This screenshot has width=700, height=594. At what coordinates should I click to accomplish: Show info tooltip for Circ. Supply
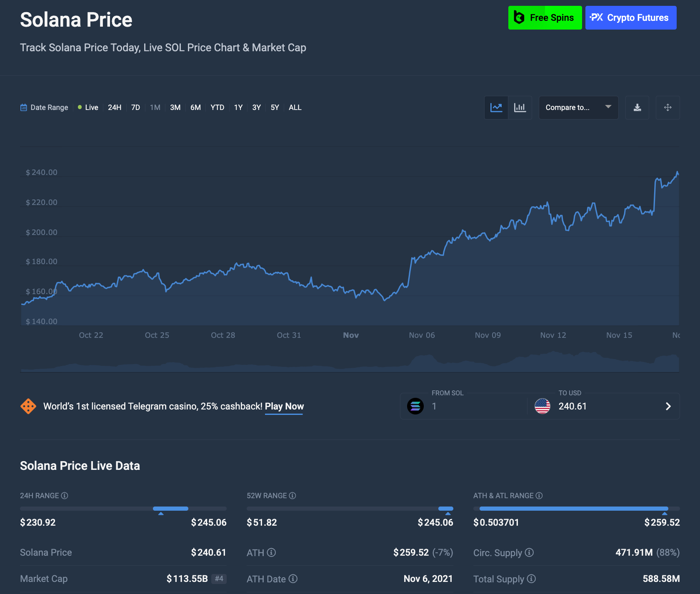pyautogui.click(x=529, y=552)
